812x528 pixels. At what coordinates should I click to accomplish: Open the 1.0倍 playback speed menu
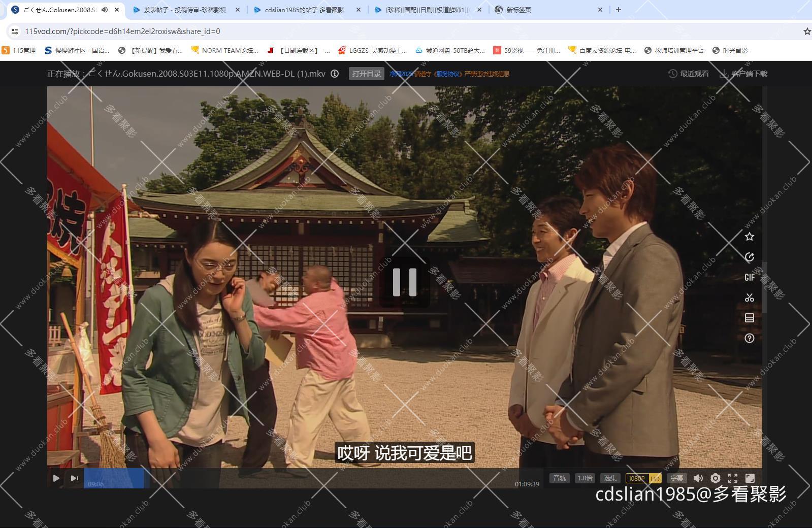pyautogui.click(x=584, y=478)
